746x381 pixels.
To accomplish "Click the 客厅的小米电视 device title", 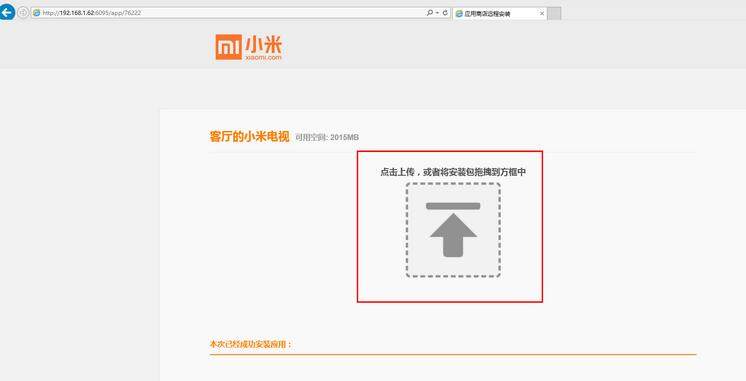I will click(x=249, y=137).
